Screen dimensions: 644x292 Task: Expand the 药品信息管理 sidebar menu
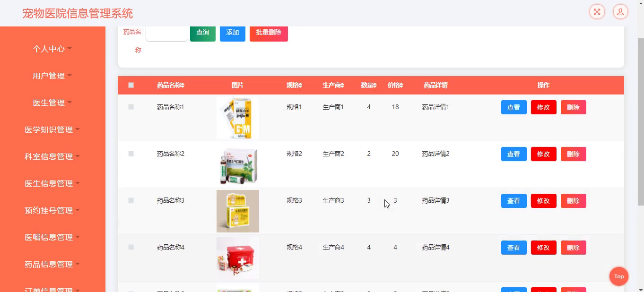point(52,264)
